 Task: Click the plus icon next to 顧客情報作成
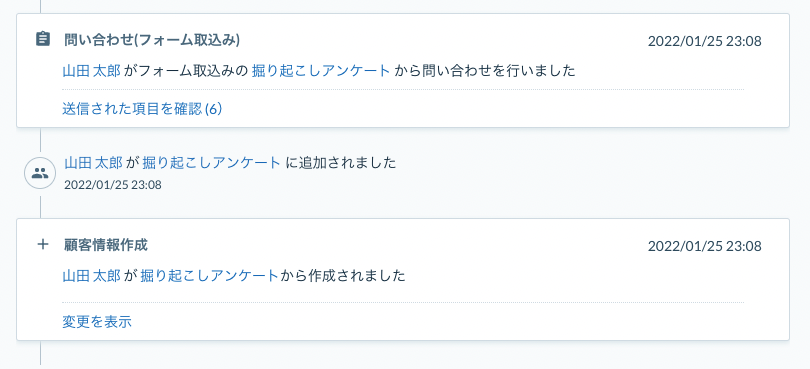click(x=43, y=244)
